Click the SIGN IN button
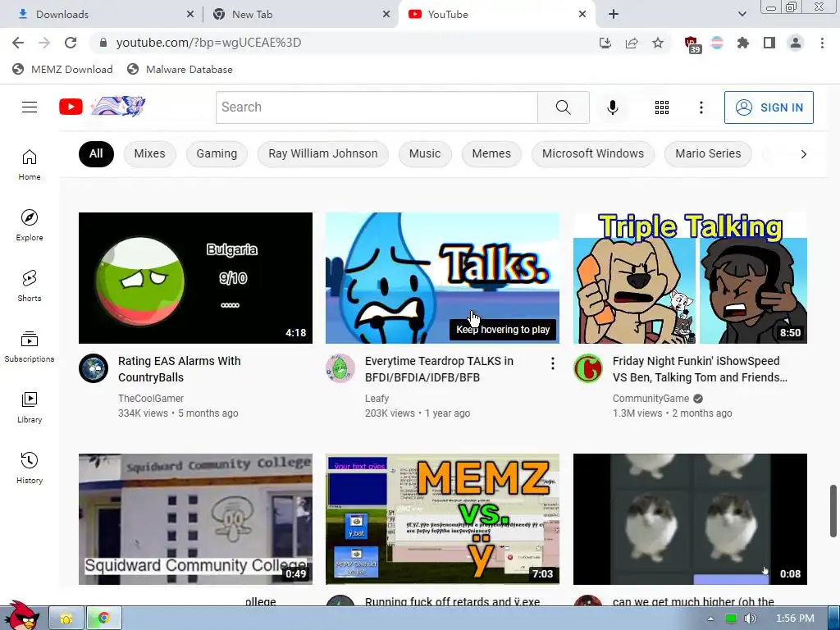840x630 pixels. point(769,107)
